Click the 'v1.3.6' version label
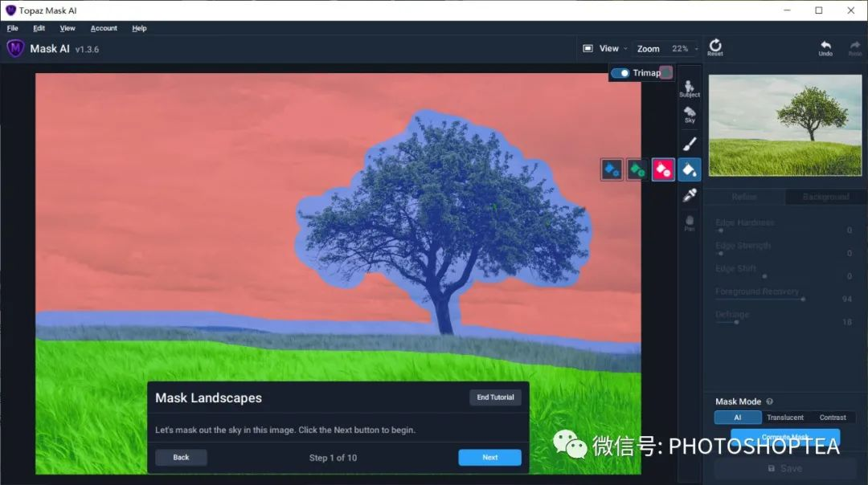The width and height of the screenshot is (868, 485). (x=87, y=49)
